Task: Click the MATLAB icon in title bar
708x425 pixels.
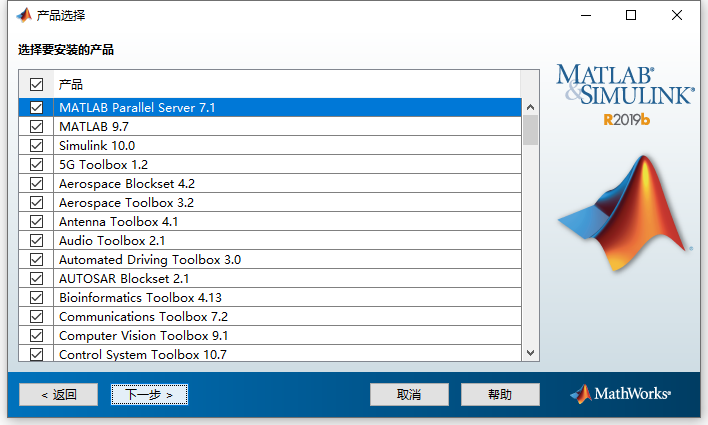Action: pyautogui.click(x=24, y=15)
